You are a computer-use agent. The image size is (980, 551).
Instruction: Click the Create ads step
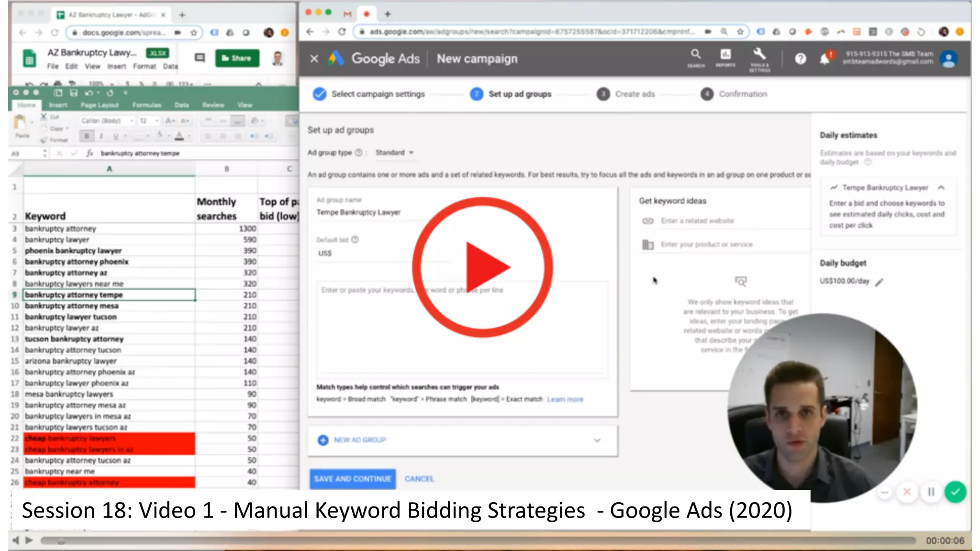point(626,94)
